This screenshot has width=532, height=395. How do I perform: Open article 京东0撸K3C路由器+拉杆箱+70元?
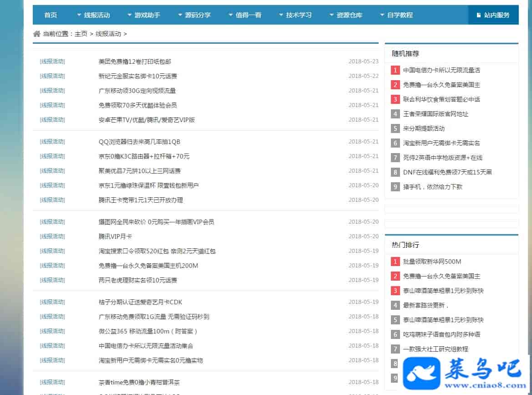(x=144, y=156)
